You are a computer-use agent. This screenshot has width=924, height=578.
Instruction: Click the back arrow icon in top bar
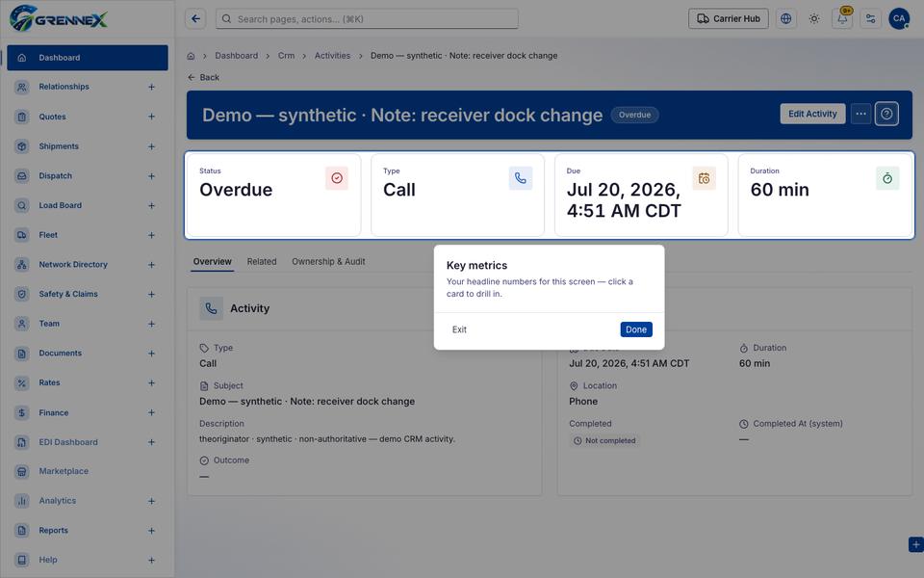point(195,19)
